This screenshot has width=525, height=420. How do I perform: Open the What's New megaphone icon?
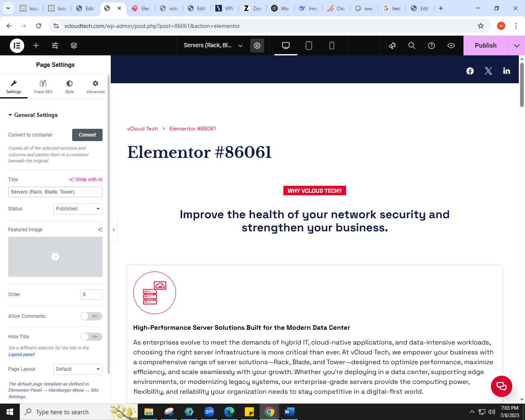[392, 46]
